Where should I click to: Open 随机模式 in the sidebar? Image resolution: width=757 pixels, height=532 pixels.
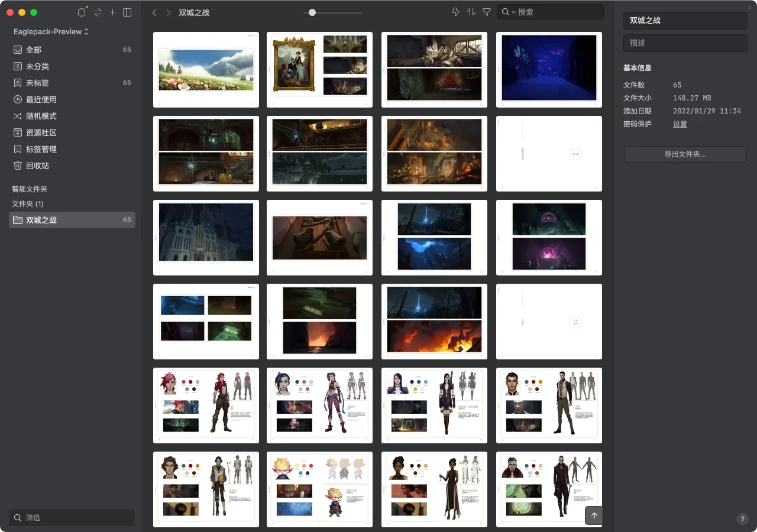[72, 116]
